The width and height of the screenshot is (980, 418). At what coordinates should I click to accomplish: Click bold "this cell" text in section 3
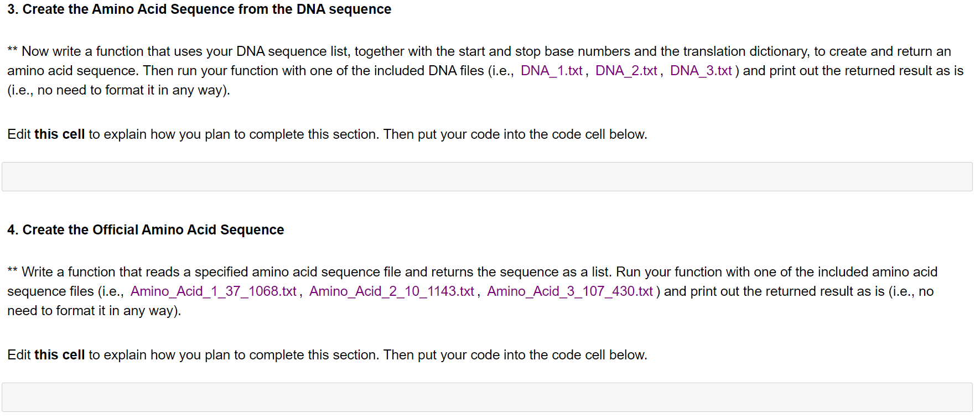[x=59, y=134]
